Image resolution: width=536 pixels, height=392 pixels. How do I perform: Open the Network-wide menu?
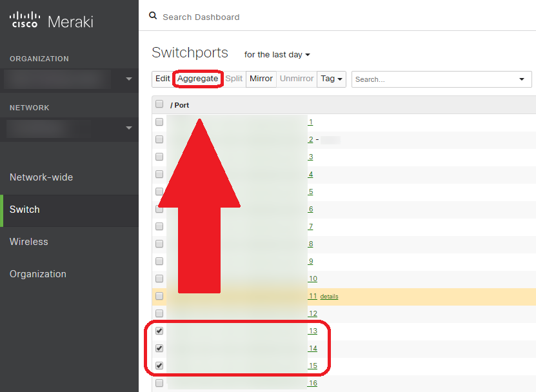[41, 177]
